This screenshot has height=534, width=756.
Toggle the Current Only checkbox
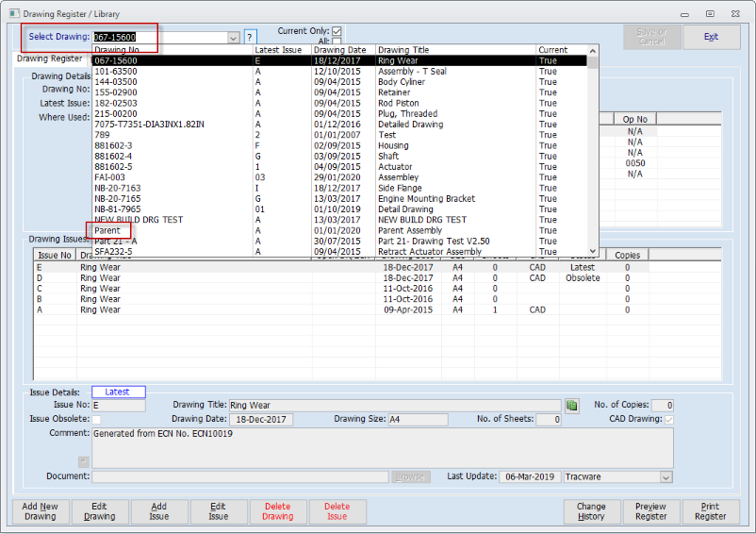click(337, 31)
